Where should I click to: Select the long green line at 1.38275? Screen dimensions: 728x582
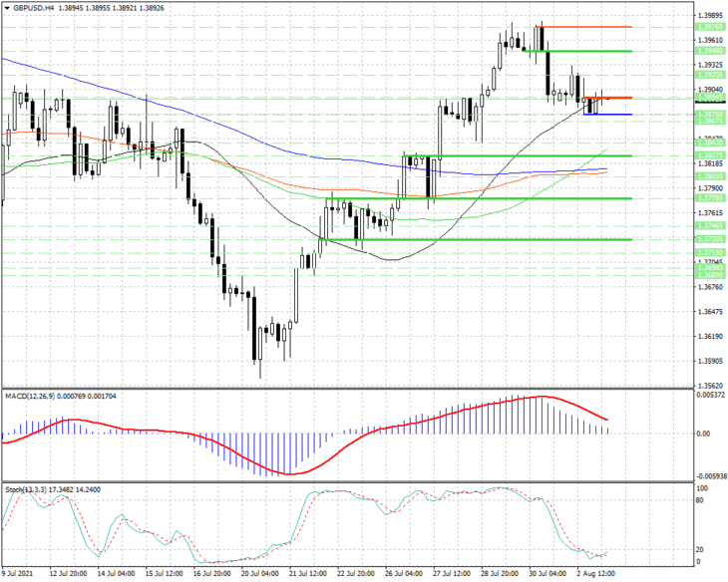click(519, 155)
